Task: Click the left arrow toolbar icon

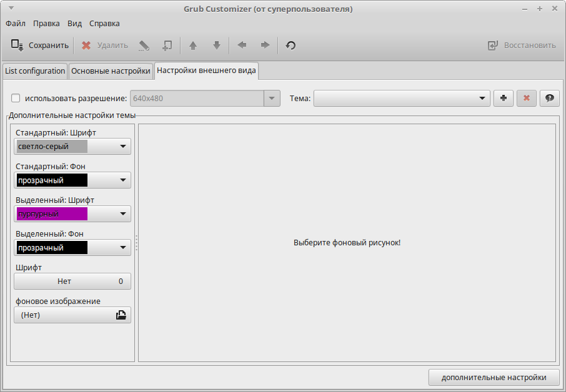Action: (x=242, y=46)
